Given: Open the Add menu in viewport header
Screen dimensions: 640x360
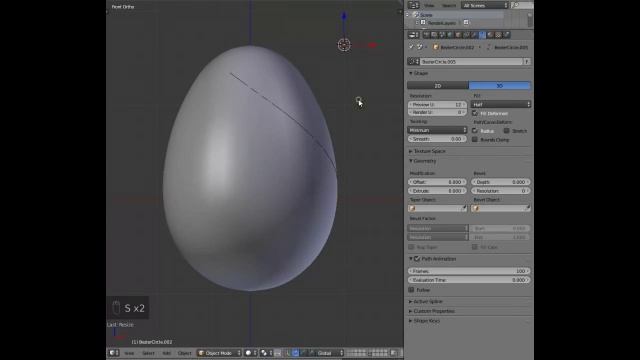Looking at the screenshot, I should click(167, 353).
